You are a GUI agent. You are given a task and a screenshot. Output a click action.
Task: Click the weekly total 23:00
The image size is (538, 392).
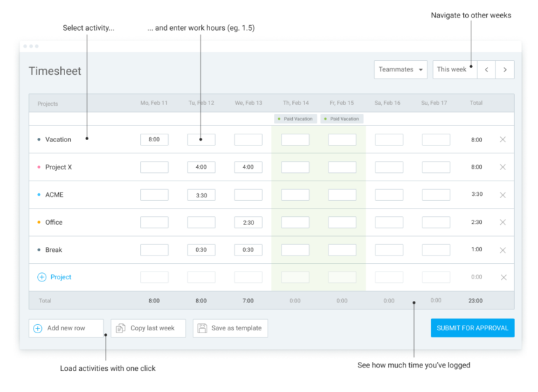[x=476, y=301]
